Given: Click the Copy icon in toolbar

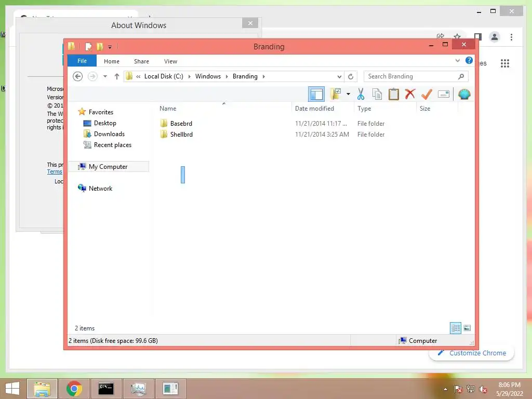Looking at the screenshot, I should [377, 94].
